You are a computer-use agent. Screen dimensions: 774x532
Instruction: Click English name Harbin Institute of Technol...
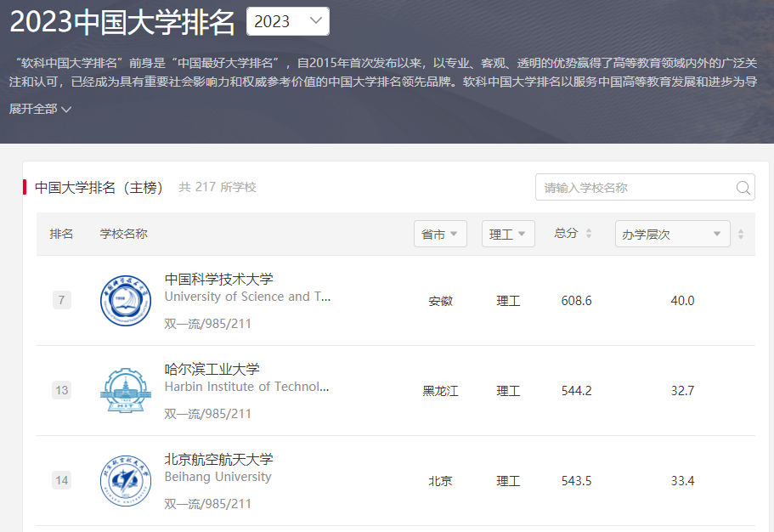[x=246, y=387]
